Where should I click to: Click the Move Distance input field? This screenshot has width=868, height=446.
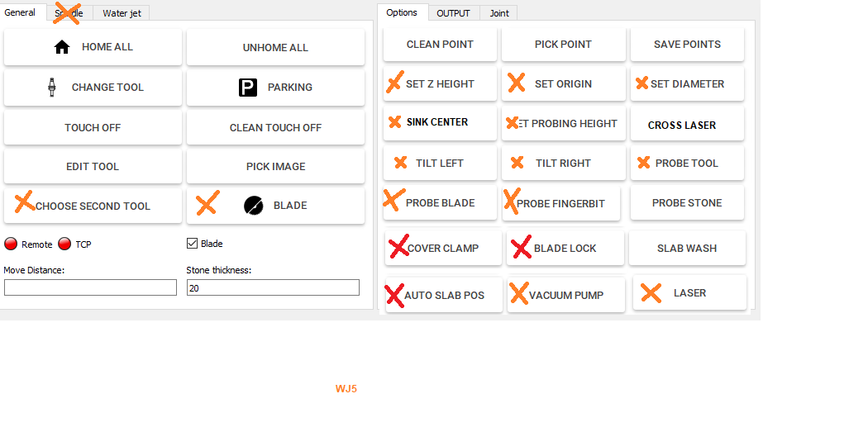pos(90,287)
